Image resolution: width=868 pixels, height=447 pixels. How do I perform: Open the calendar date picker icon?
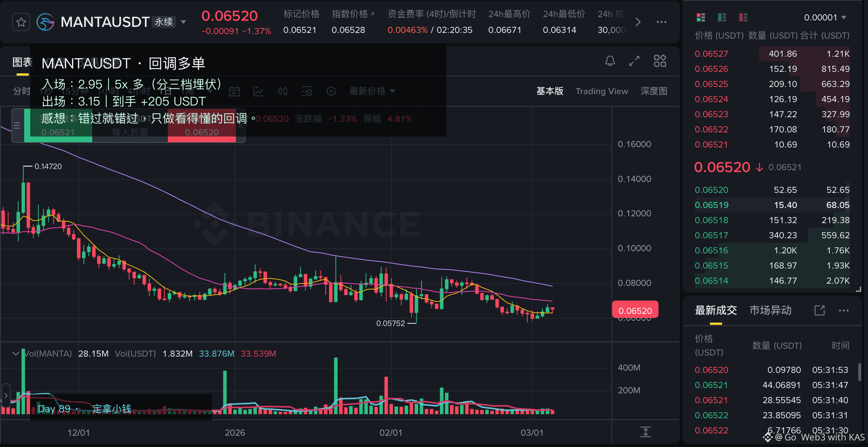tap(234, 91)
